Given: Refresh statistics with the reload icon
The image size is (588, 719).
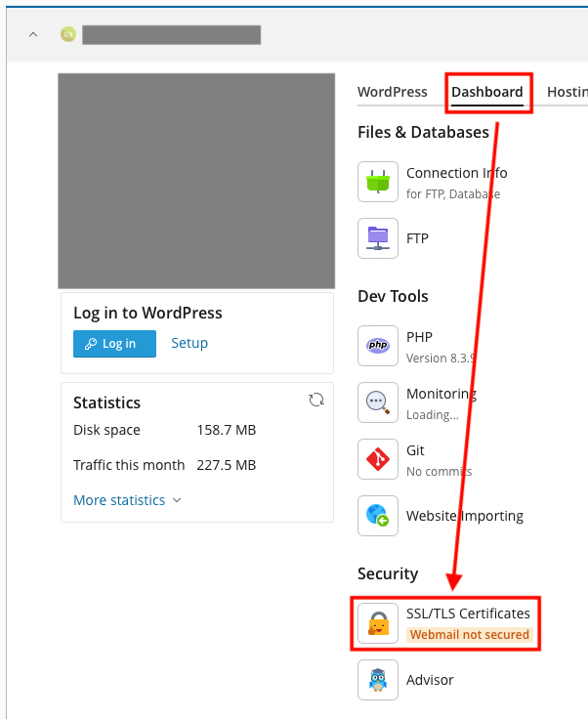Looking at the screenshot, I should [x=315, y=401].
